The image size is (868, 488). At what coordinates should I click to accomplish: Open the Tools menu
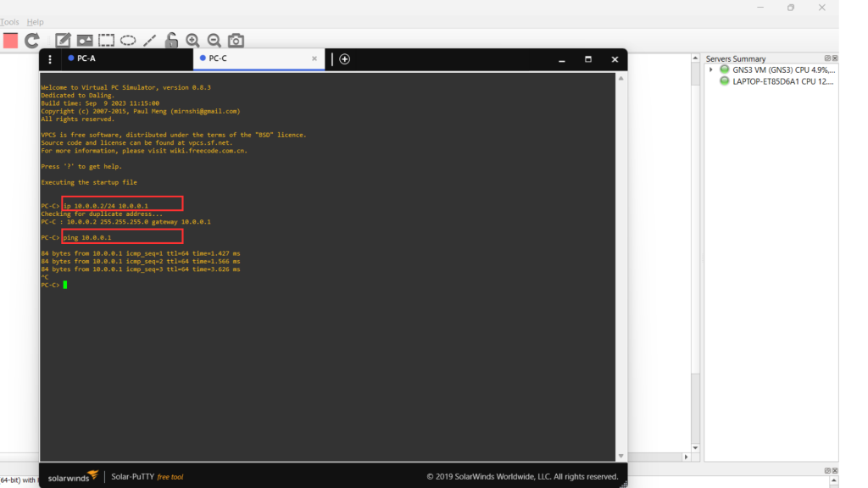(x=9, y=22)
